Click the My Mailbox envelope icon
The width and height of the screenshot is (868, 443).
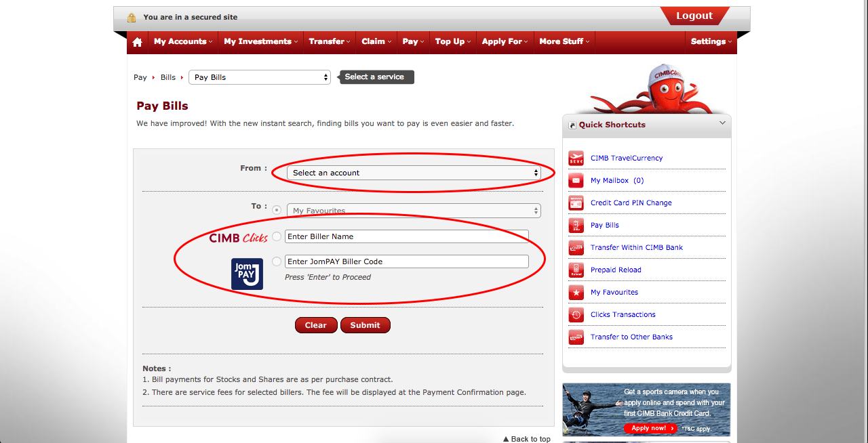[x=576, y=180]
